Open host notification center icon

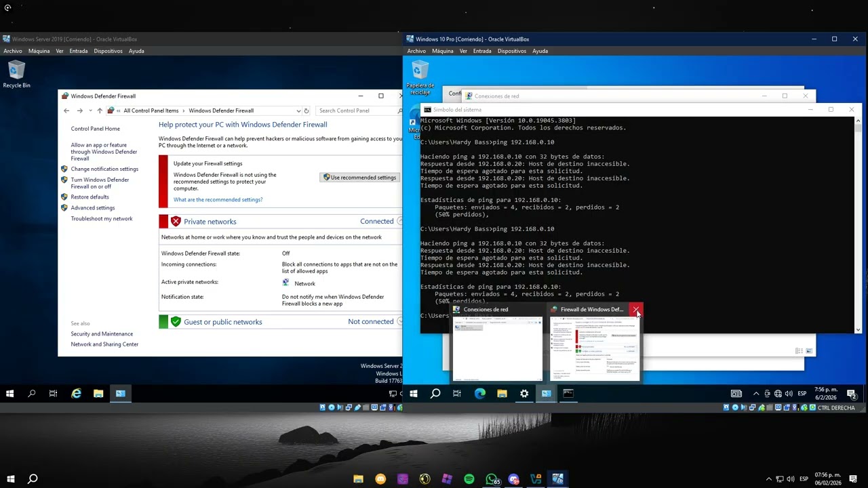[x=853, y=479]
